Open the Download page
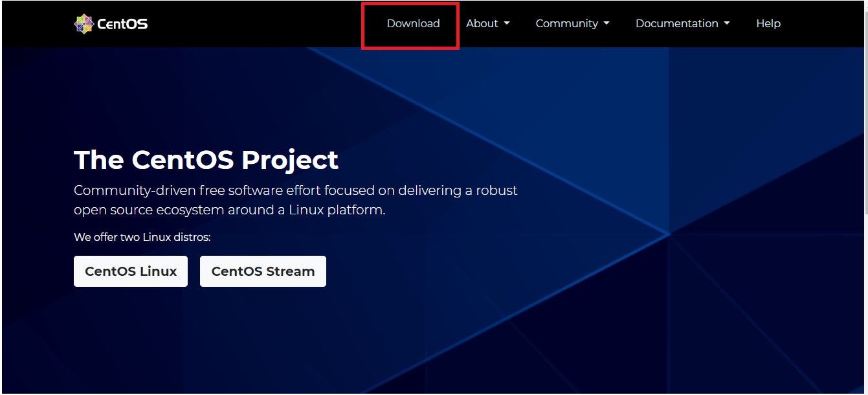The height and width of the screenshot is (395, 868). coord(413,23)
